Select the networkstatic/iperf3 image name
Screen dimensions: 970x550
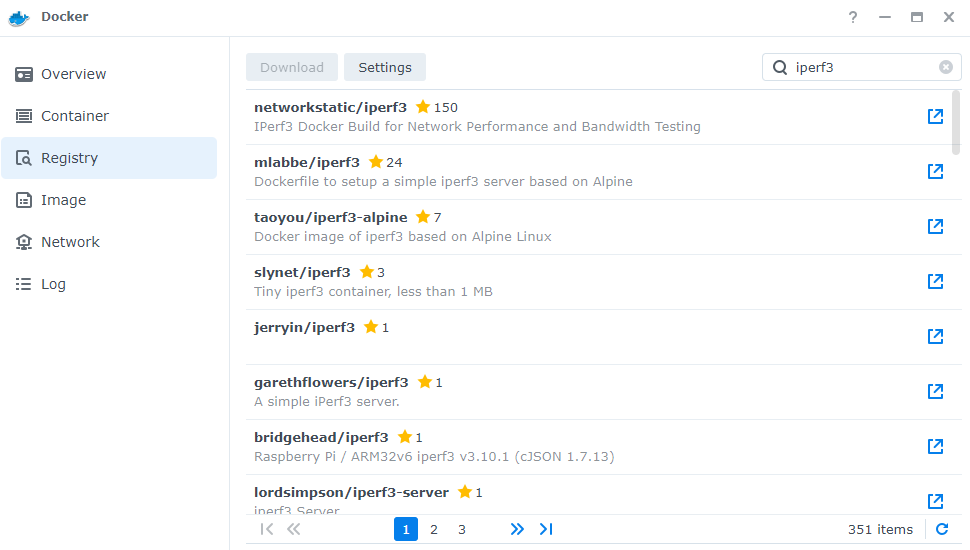point(330,108)
